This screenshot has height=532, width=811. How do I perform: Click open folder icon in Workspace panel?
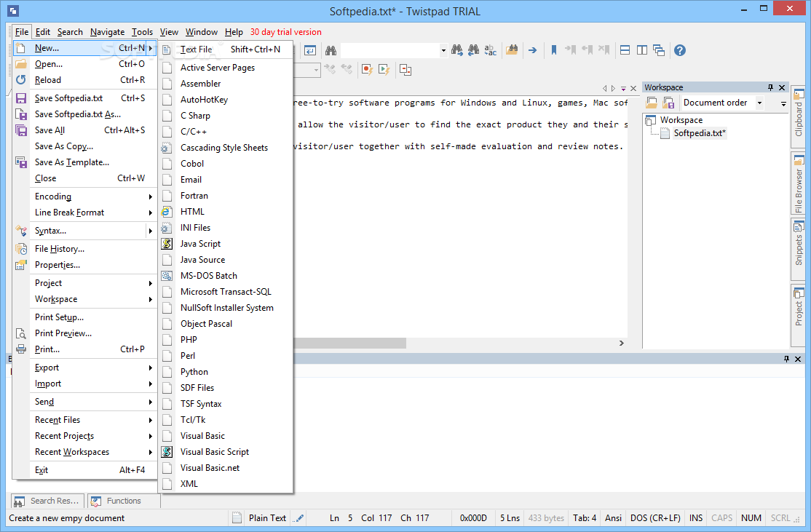[652, 103]
